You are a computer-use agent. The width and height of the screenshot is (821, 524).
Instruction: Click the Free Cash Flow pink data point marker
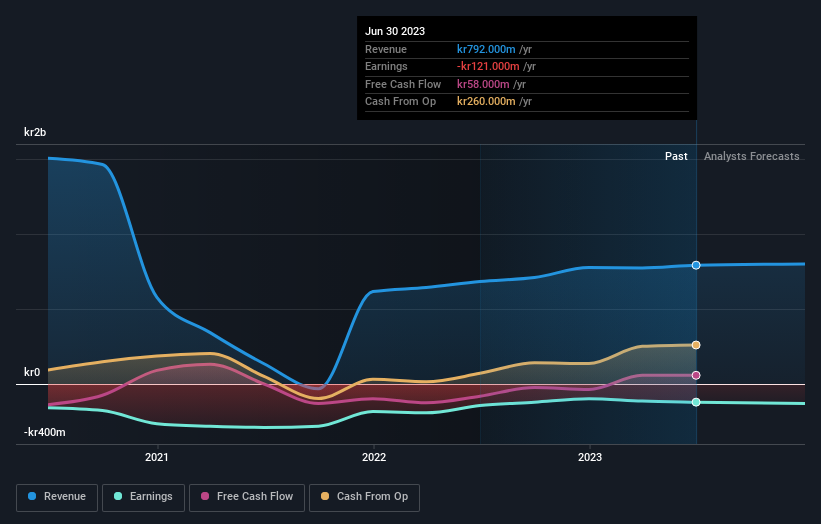coord(696,375)
